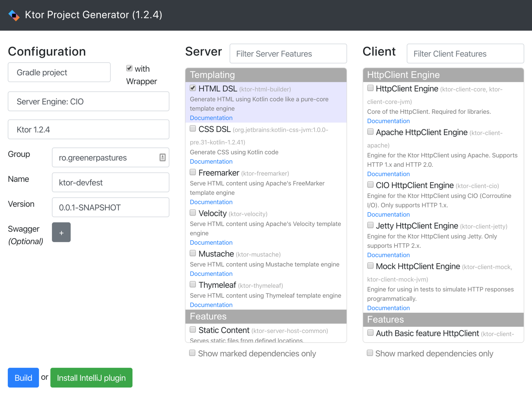This screenshot has height=400, width=532.
Task: Open Apache HttpClient Engine Documentation link
Action: click(388, 174)
